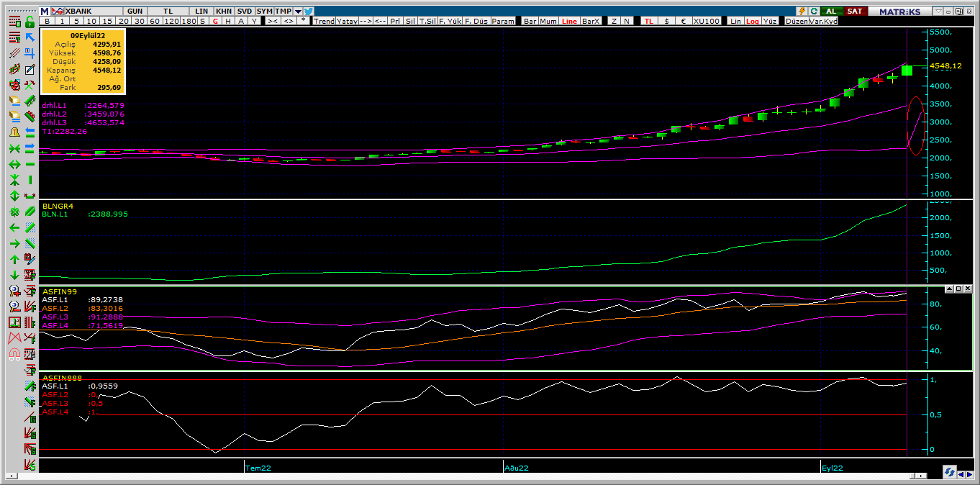Image resolution: width=980 pixels, height=485 pixels.
Task: Click the green up arrow icon in sidebar
Action: coord(14,259)
